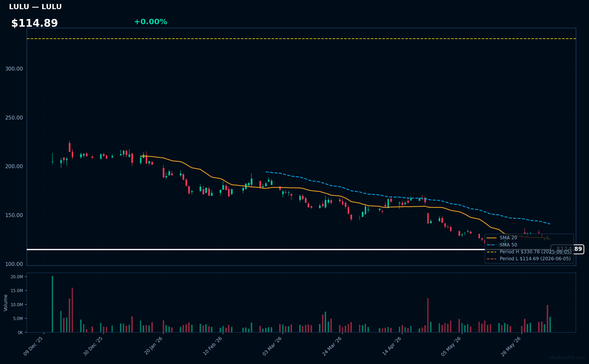This screenshot has height=364, width=589.
Task: Click the blue dashed SMA 50 legend sample
Action: tap(492, 245)
